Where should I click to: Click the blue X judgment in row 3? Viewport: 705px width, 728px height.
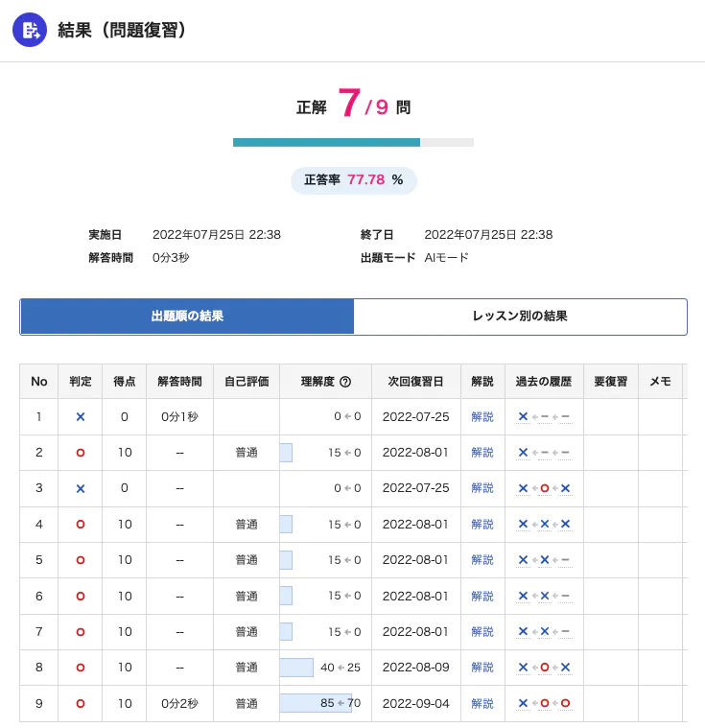tap(81, 488)
